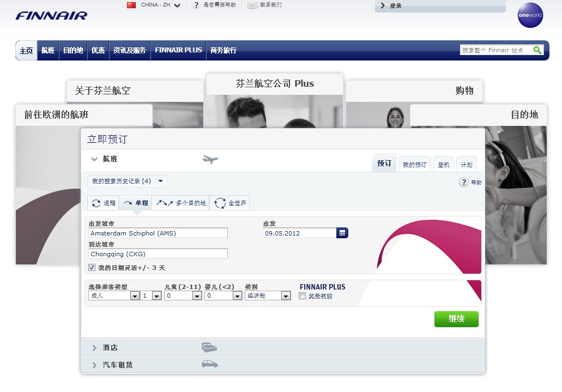Expand the 酒店 hotel section

(x=110, y=347)
